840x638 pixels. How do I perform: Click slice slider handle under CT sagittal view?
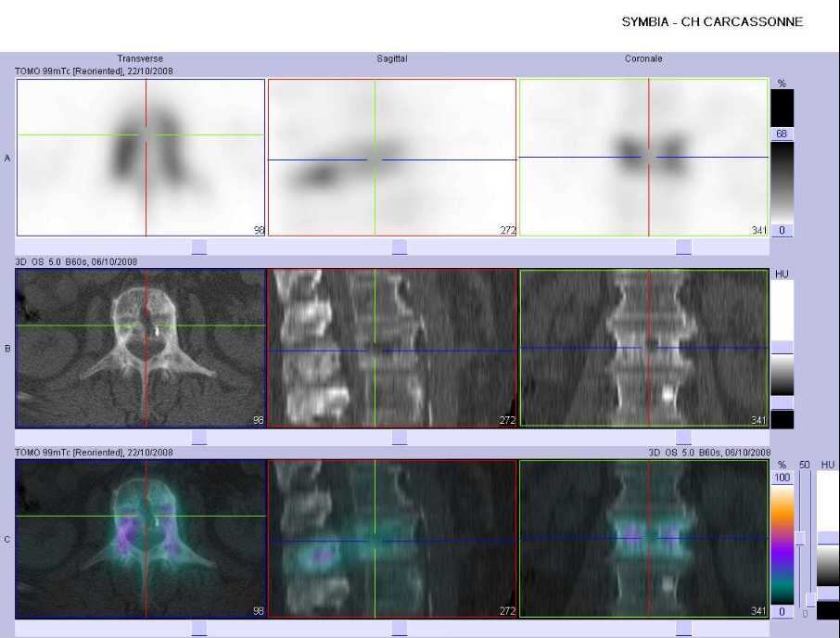400,438
